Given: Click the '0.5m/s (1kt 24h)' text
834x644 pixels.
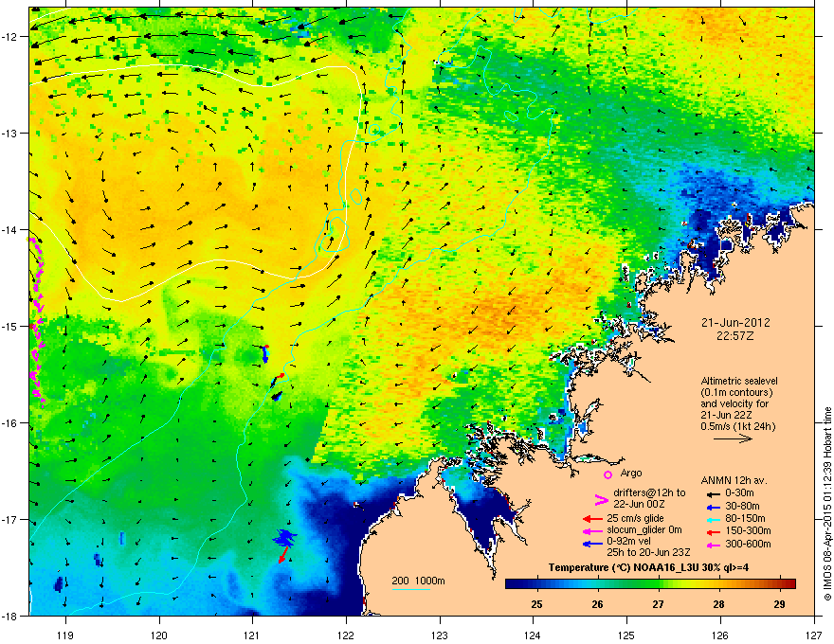Looking at the screenshot, I should (x=737, y=426).
